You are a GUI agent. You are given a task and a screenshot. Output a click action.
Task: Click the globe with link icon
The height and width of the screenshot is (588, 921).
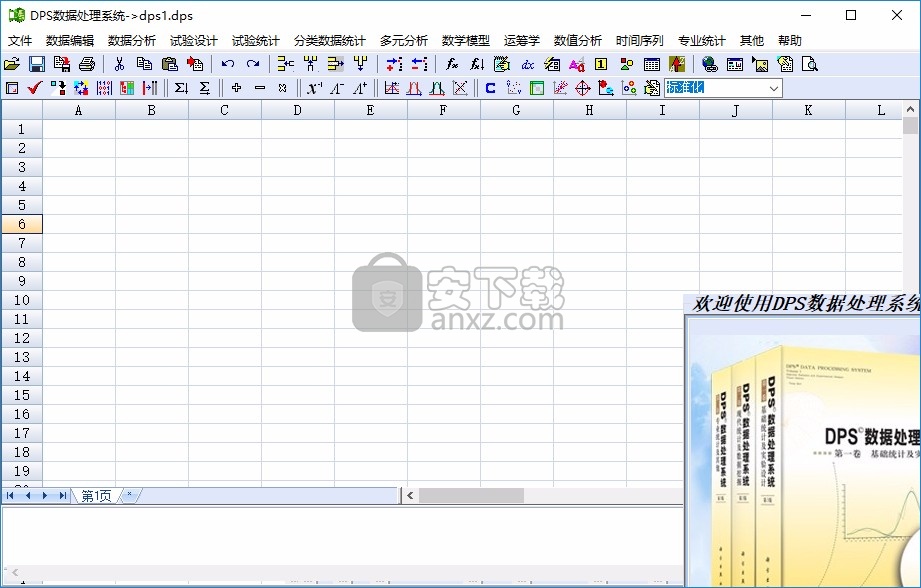point(710,64)
